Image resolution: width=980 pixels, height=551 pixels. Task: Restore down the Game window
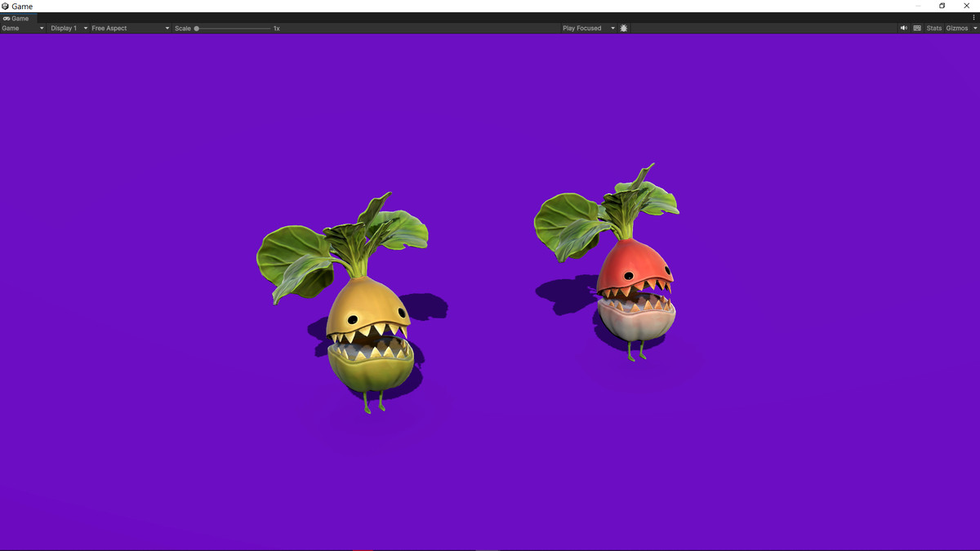[942, 6]
